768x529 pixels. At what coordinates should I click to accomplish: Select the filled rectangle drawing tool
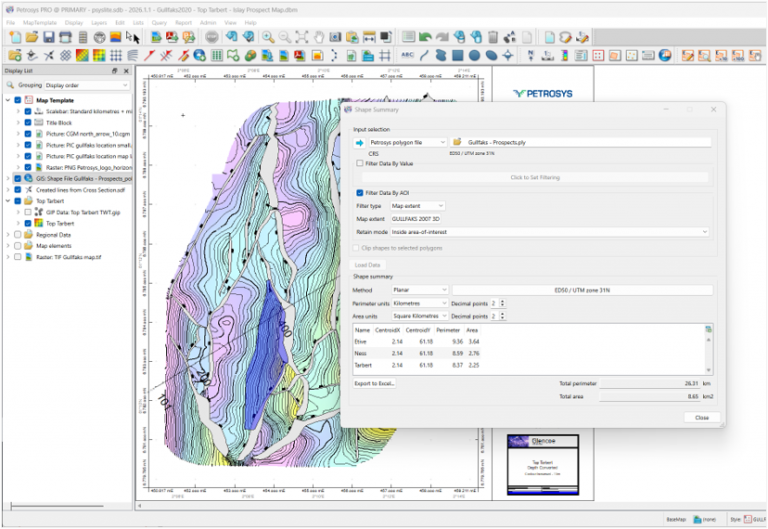tap(456, 54)
